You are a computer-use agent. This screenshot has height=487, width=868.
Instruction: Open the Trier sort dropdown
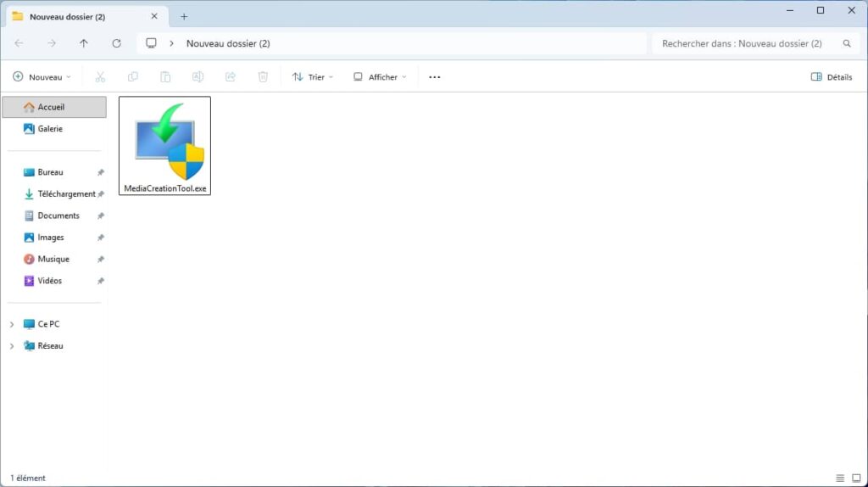(x=313, y=77)
